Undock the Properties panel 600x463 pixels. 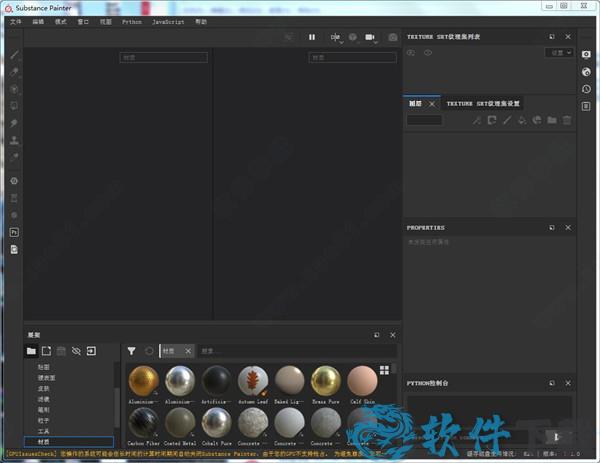pyautogui.click(x=552, y=228)
